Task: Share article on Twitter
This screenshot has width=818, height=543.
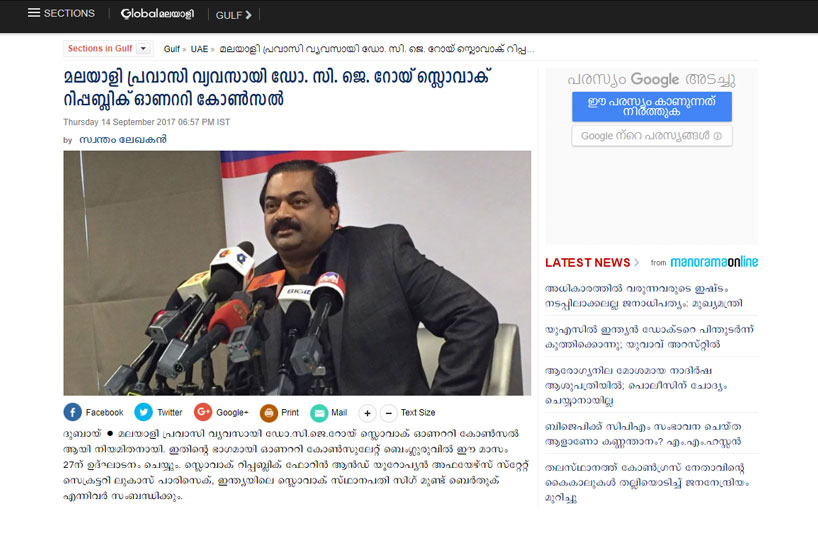Action: coord(143,413)
